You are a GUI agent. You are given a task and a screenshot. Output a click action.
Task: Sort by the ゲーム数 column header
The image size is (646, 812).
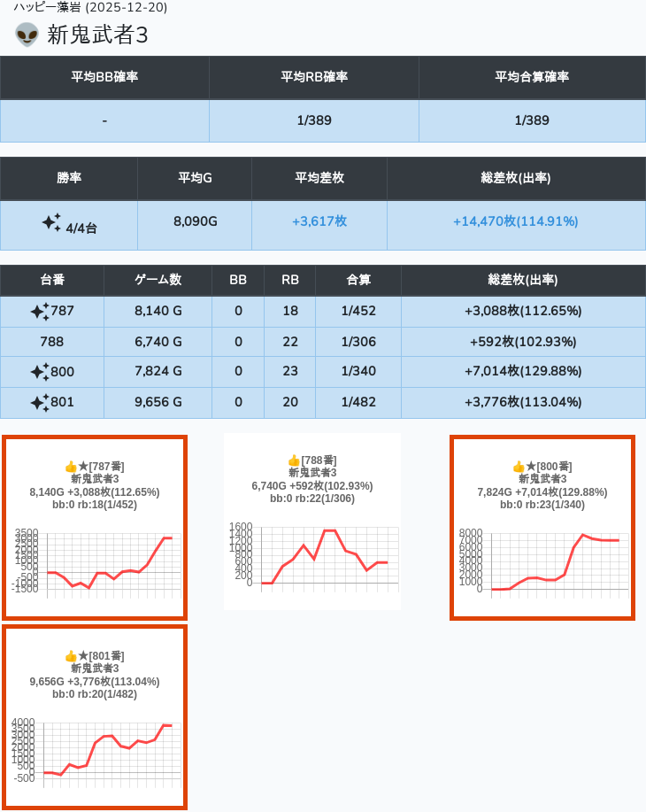pos(158,280)
